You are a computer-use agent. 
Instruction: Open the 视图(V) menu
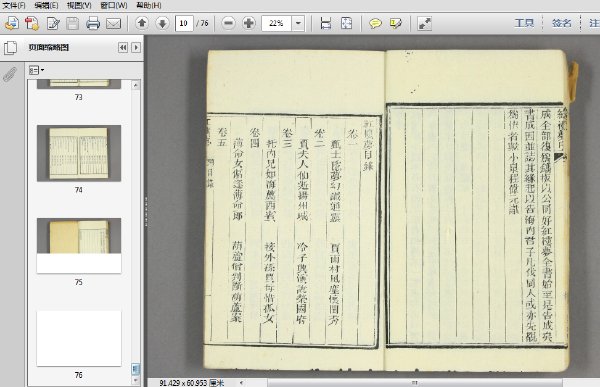[x=79, y=5]
